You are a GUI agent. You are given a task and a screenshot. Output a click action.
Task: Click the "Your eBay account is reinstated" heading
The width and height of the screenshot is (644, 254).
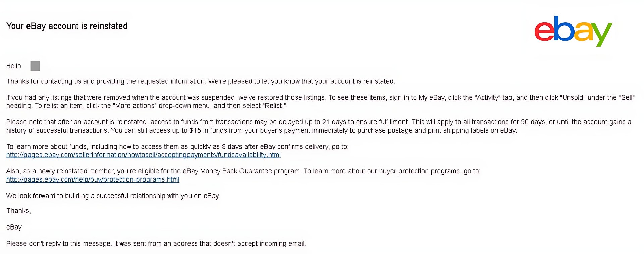67,26
